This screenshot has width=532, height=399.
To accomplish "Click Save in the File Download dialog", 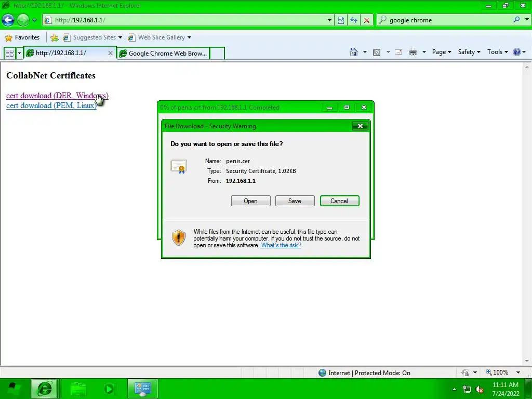I will tap(295, 201).
